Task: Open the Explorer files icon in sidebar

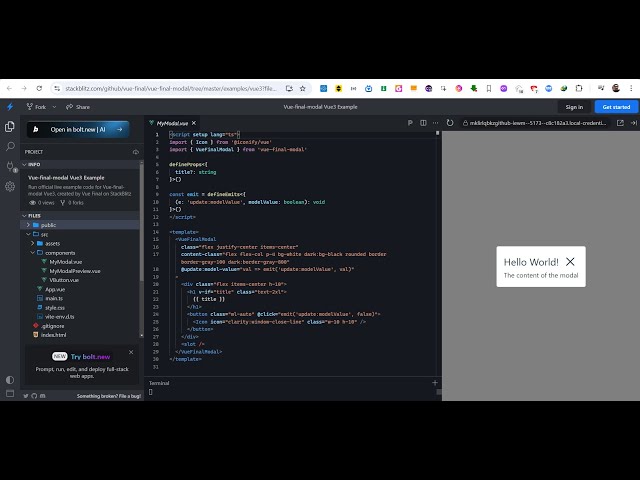Action: (x=10, y=127)
